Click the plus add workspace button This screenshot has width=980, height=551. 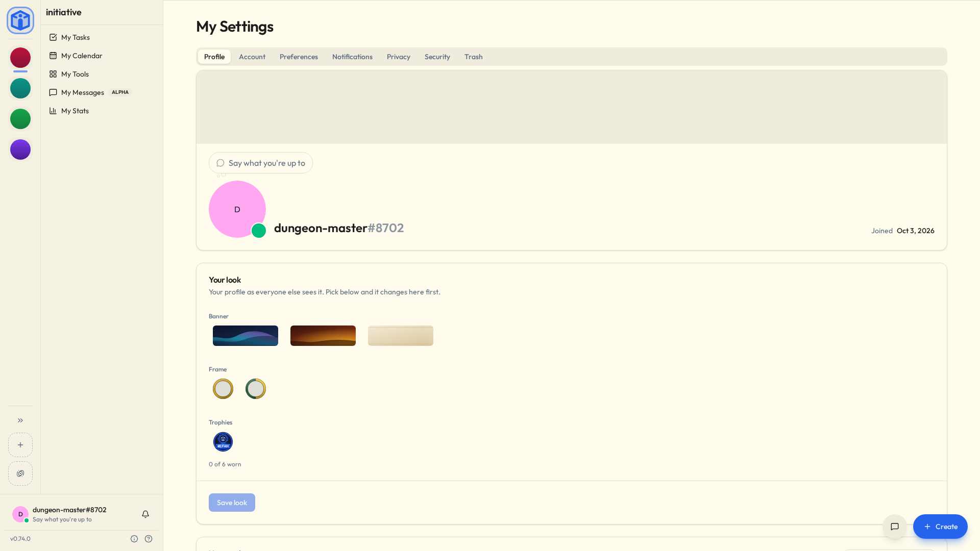tap(20, 445)
